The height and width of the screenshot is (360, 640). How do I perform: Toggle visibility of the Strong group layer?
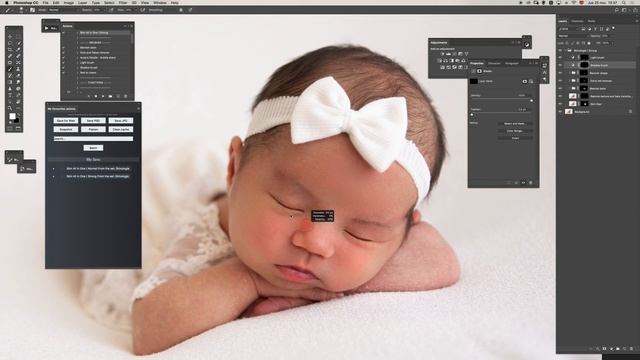(x=560, y=51)
